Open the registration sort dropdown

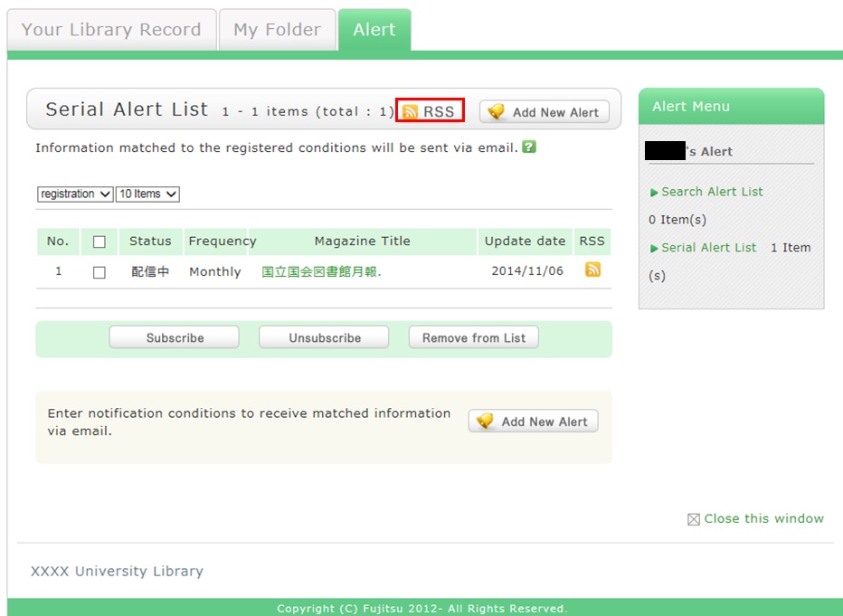(75, 194)
